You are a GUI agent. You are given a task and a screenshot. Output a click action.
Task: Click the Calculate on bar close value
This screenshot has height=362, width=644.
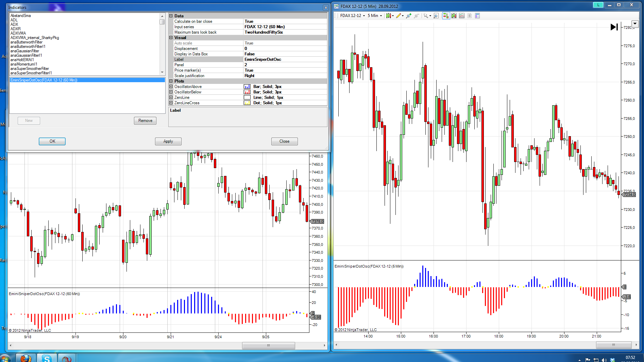285,21
